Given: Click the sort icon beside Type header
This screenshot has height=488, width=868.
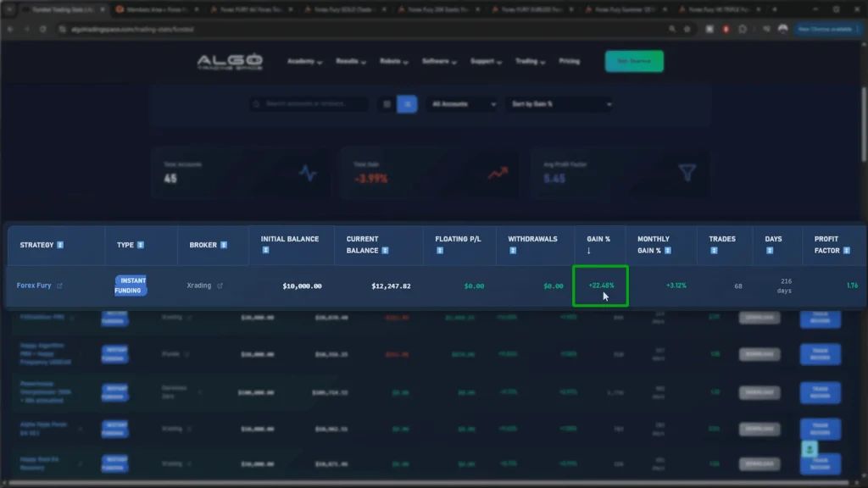Looking at the screenshot, I should (x=141, y=245).
